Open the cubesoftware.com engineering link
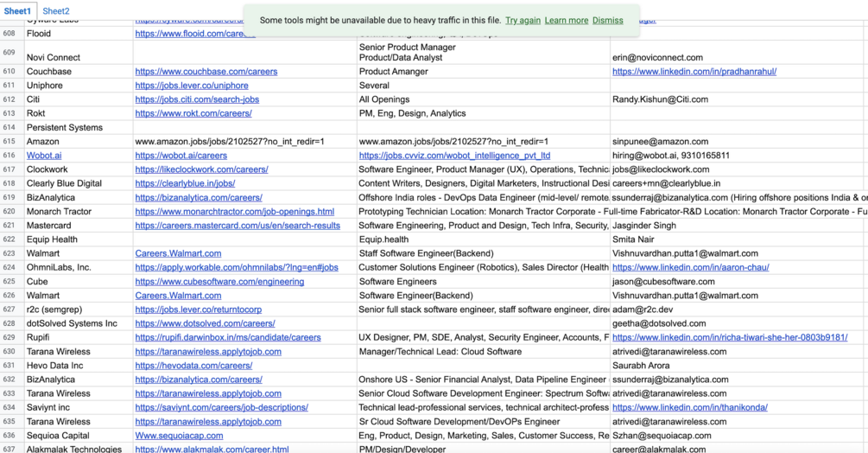 tap(219, 282)
